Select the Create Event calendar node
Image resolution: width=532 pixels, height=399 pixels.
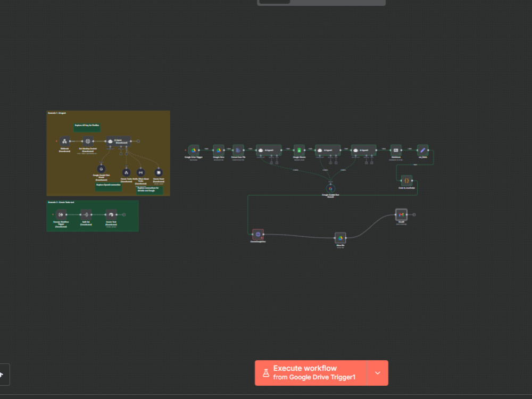point(159,173)
